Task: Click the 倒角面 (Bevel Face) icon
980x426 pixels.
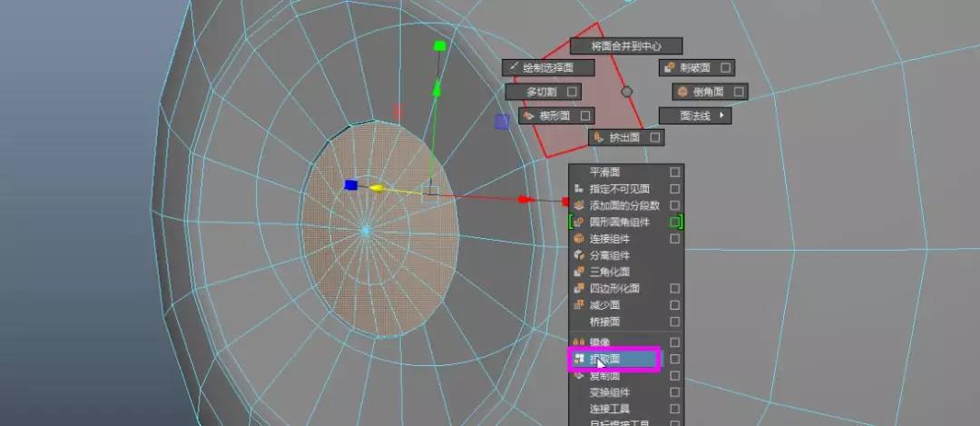Action: [682, 92]
